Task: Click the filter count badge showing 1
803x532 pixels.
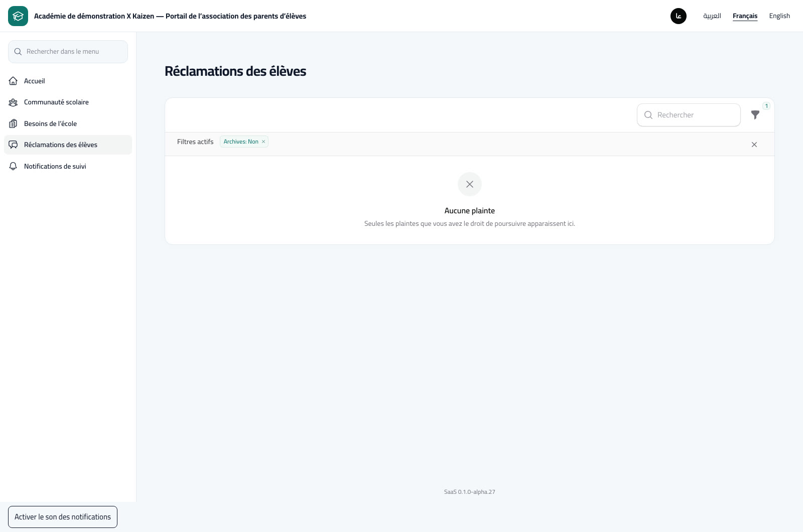Action: 766,106
